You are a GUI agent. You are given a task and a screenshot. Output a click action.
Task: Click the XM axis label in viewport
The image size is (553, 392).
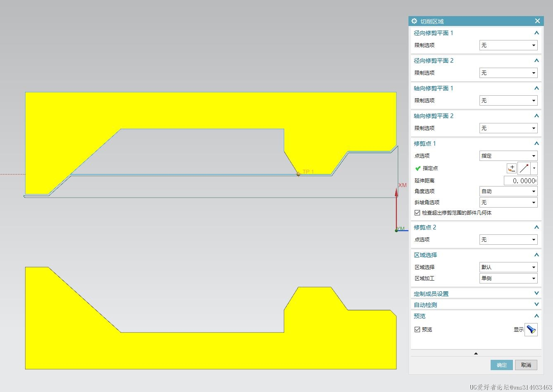pyautogui.click(x=402, y=185)
